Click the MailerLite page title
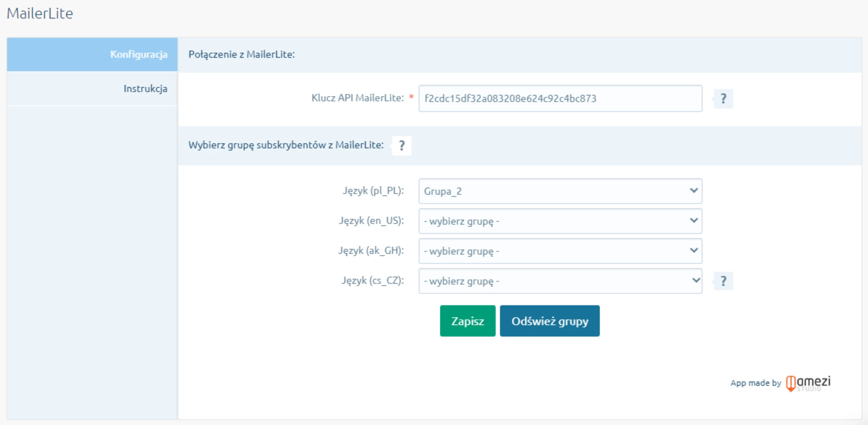The height and width of the screenshot is (425, 868). [40, 14]
